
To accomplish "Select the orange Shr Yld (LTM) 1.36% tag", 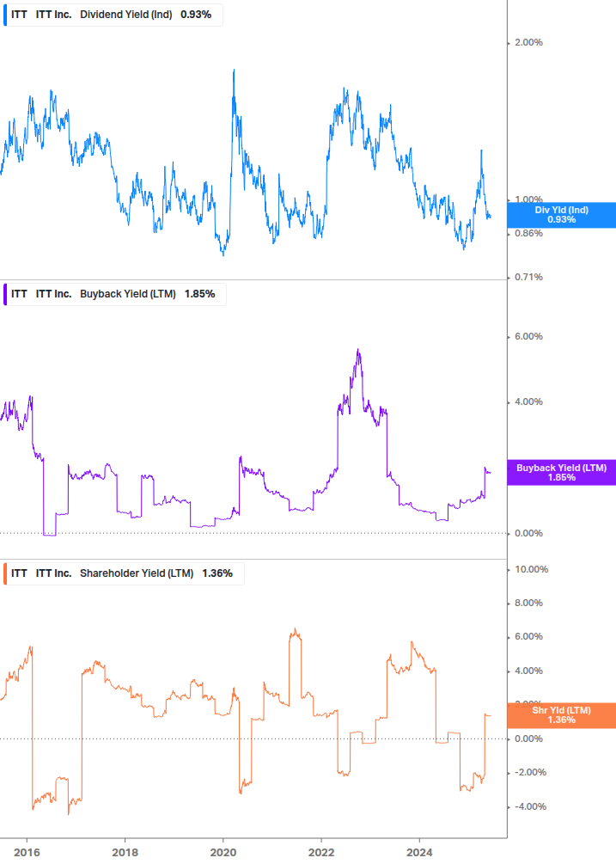I will coord(562,715).
